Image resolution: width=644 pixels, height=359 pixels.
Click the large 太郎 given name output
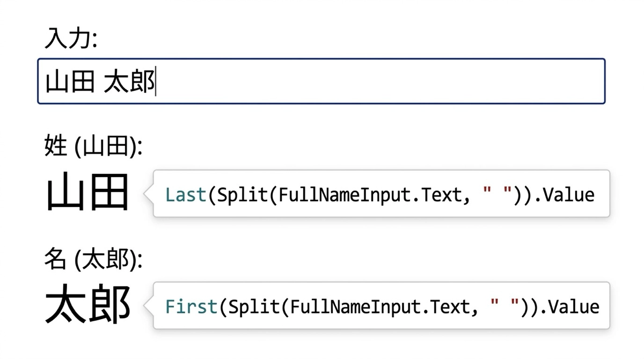[87, 305]
